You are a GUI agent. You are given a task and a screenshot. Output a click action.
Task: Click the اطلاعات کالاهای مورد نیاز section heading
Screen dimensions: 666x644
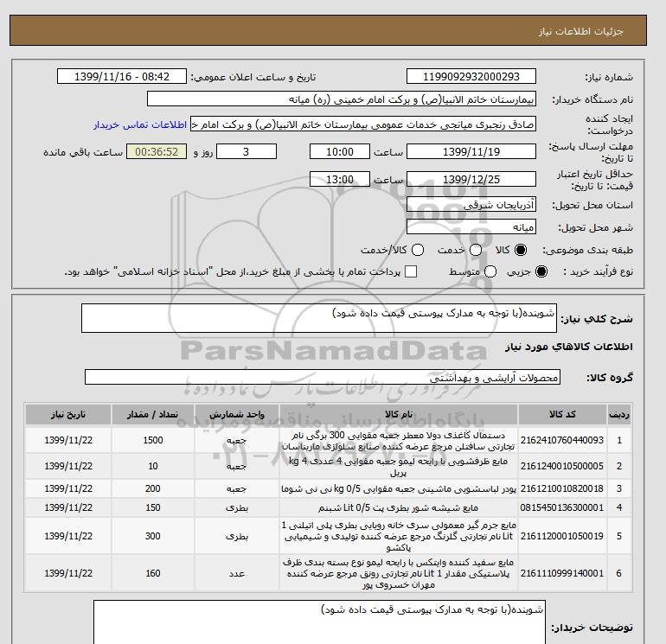(569, 347)
